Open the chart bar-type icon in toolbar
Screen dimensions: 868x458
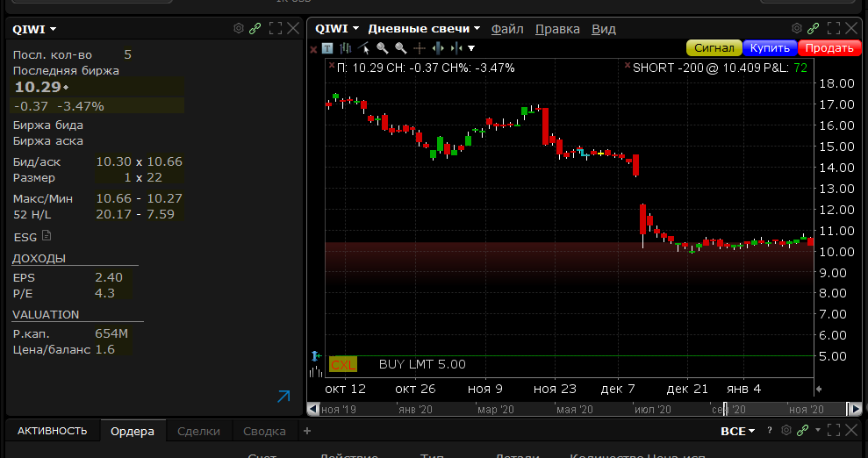point(346,48)
